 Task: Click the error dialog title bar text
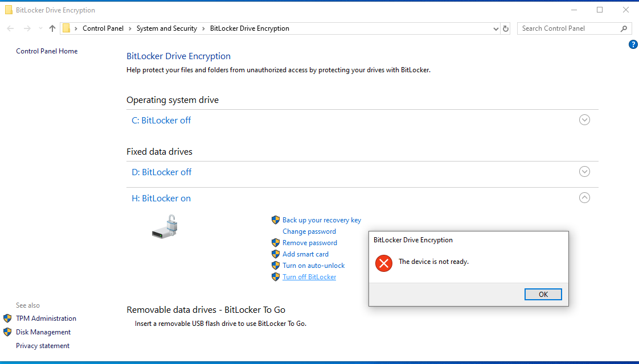pos(413,240)
